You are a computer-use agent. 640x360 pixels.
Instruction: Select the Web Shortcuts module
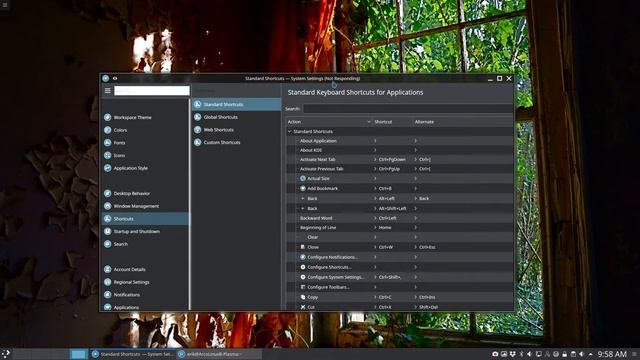point(236,130)
